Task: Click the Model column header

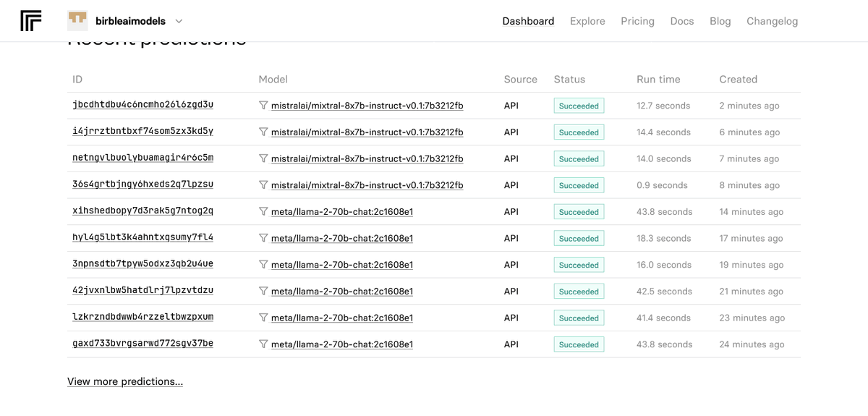Action: [x=273, y=80]
